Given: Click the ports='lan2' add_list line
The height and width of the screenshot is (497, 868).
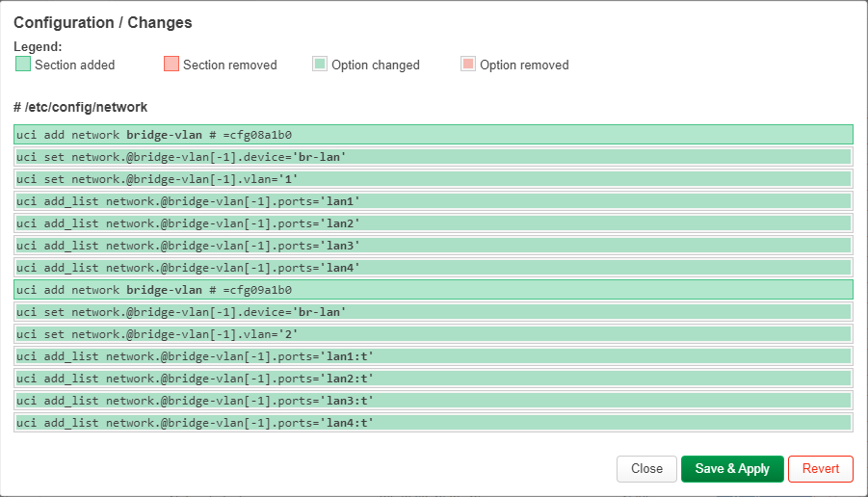Looking at the screenshot, I should click(x=434, y=223).
